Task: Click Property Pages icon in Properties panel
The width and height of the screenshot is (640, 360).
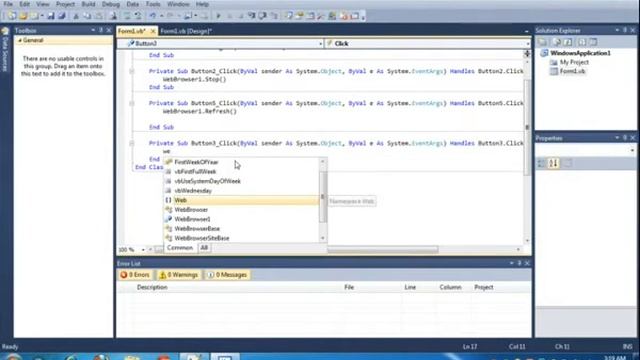Action: click(567, 163)
